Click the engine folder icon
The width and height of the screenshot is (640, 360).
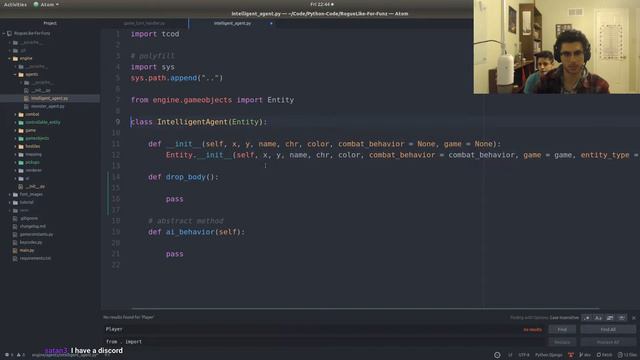16,58
